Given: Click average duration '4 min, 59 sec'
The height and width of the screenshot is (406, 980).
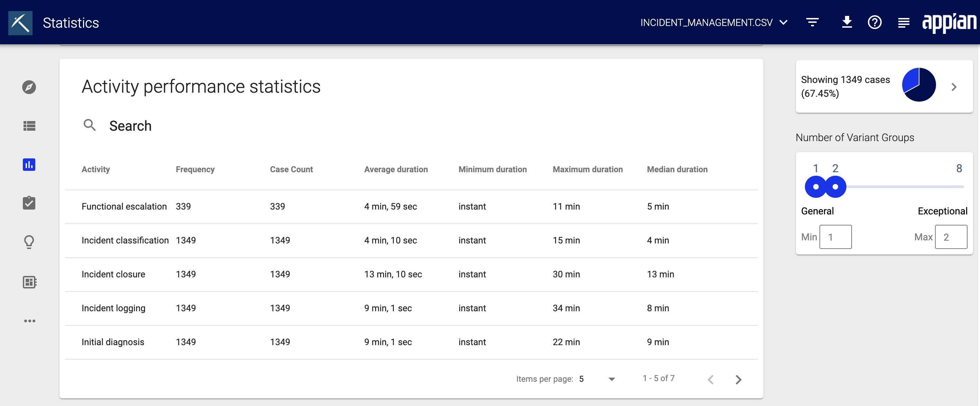Looking at the screenshot, I should (390, 206).
